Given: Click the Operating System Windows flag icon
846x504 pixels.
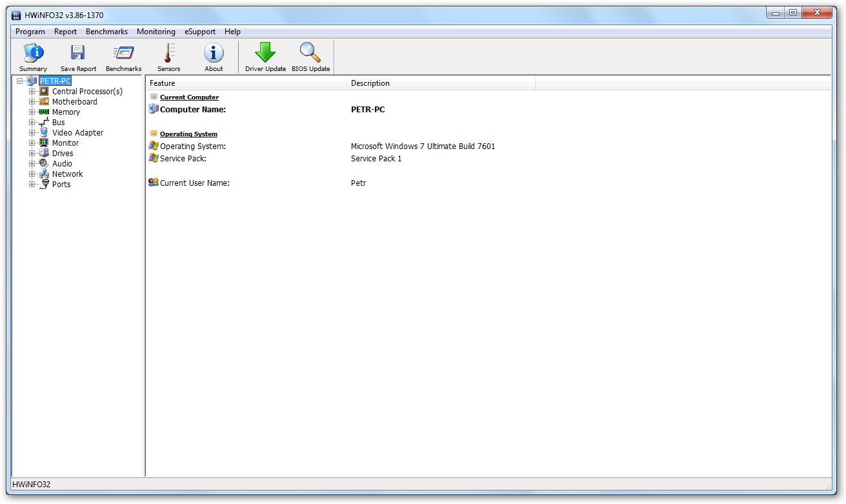Looking at the screenshot, I should pyautogui.click(x=154, y=146).
